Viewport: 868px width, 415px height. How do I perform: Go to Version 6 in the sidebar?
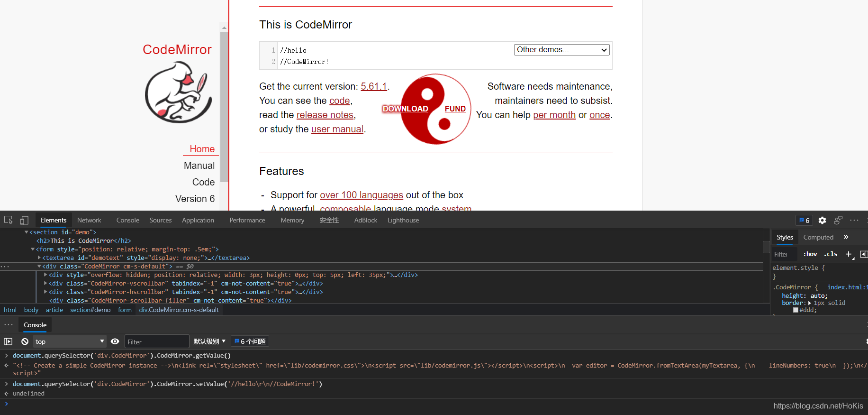[x=195, y=199]
